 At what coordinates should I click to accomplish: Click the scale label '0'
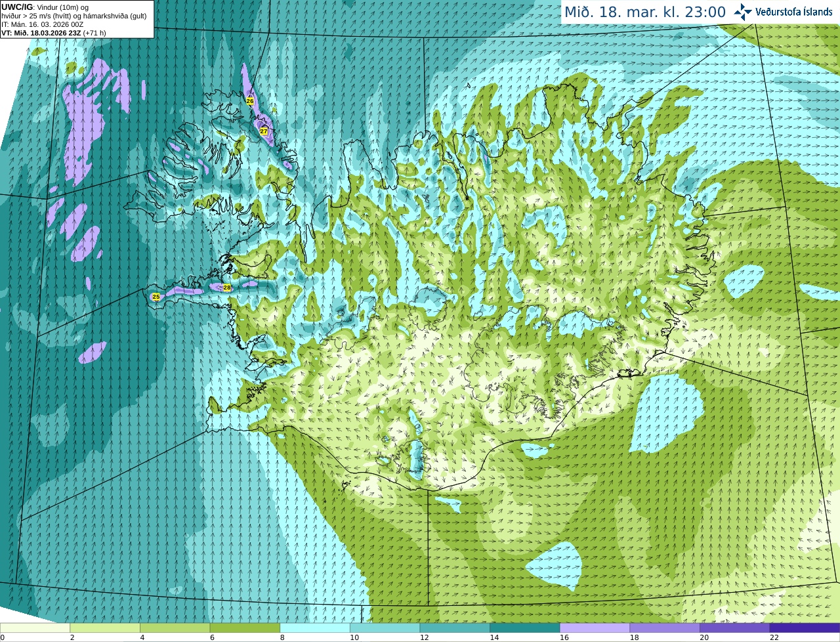[3, 637]
